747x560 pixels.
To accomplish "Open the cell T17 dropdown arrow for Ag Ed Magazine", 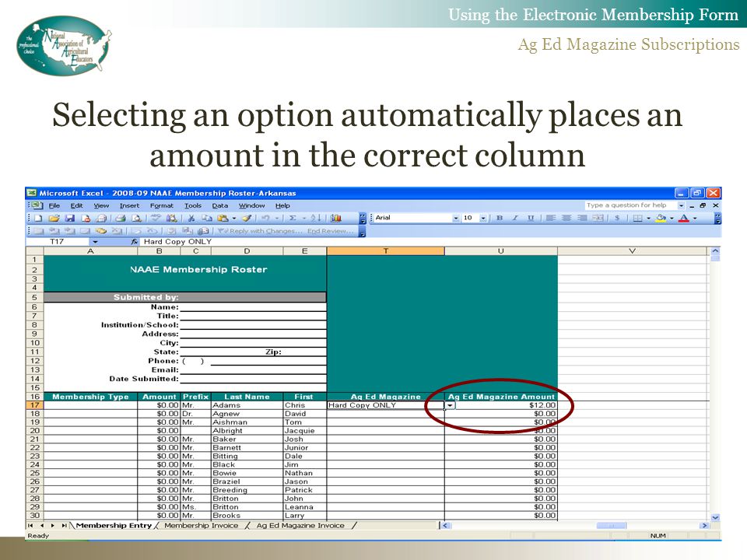I will [451, 405].
